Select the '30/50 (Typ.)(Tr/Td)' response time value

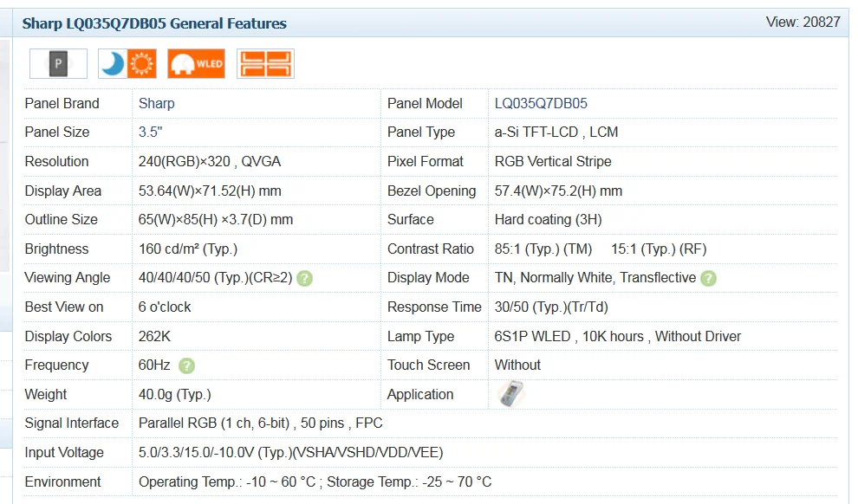click(x=551, y=307)
